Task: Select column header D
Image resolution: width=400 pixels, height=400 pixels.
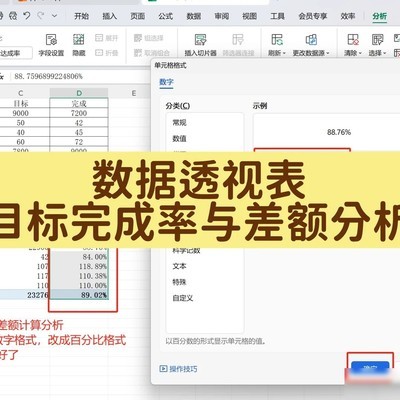Action: (79, 93)
